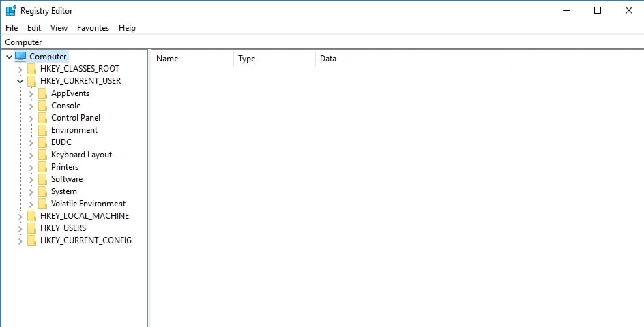Click the Name column header

click(192, 59)
